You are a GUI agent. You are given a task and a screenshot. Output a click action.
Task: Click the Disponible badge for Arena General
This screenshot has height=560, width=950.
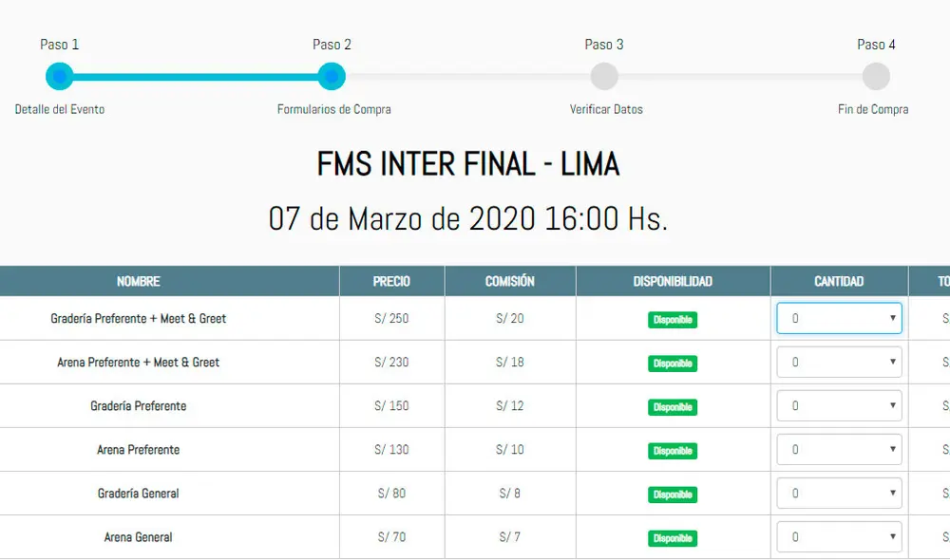coord(673,537)
